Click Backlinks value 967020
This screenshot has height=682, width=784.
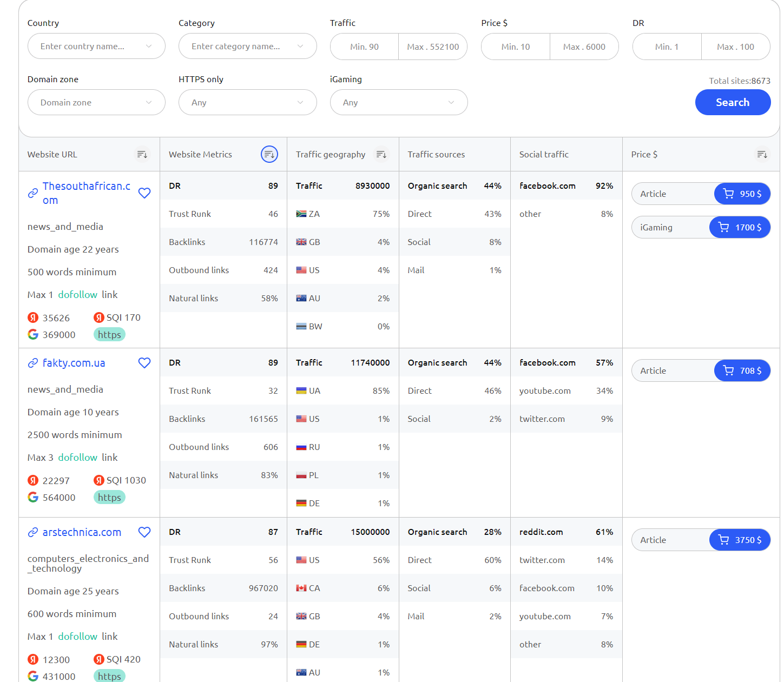click(x=263, y=588)
